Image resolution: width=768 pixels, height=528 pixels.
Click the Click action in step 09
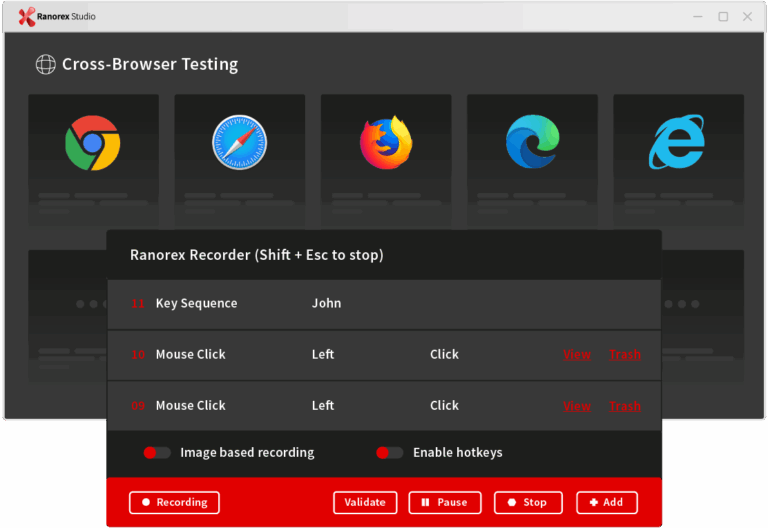point(444,406)
